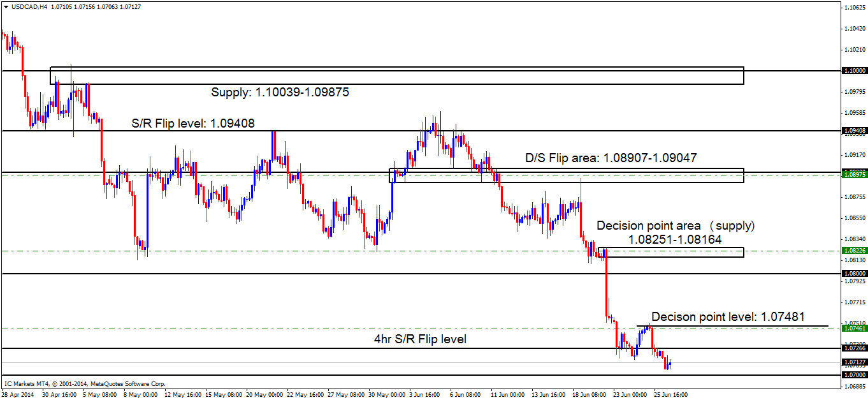Click the 1.07715 price scale value
The image size is (868, 400).
(854, 302)
